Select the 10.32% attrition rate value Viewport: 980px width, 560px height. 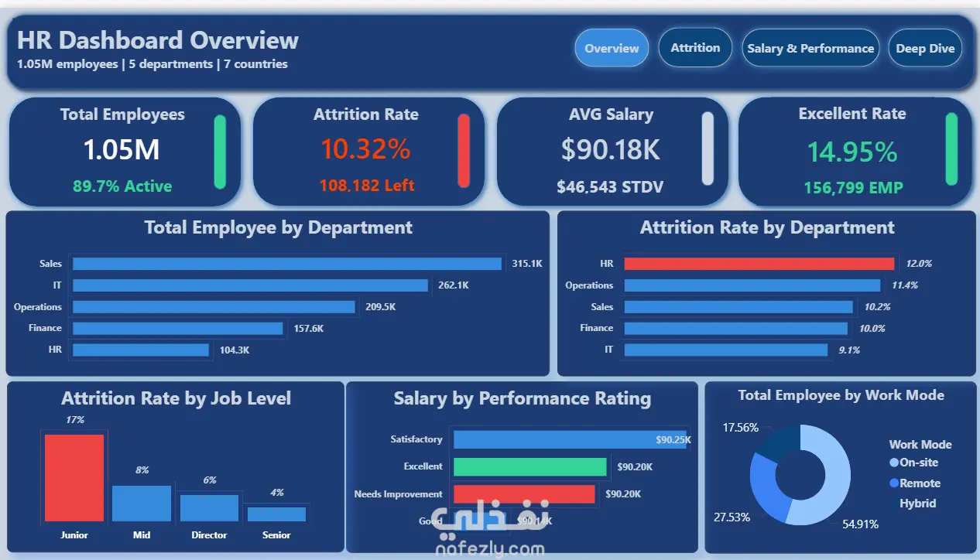click(365, 149)
